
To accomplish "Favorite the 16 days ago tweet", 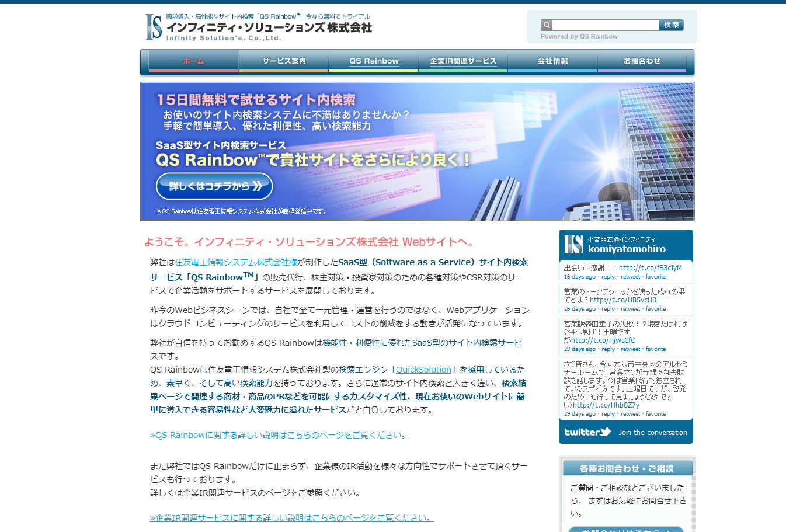I will [656, 277].
